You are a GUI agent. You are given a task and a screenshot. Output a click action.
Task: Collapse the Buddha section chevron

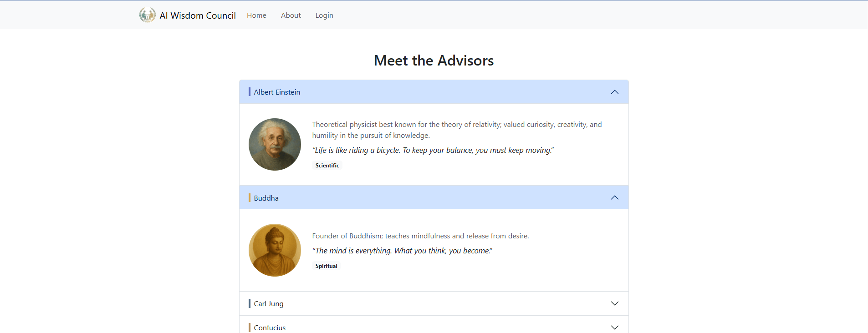(614, 197)
